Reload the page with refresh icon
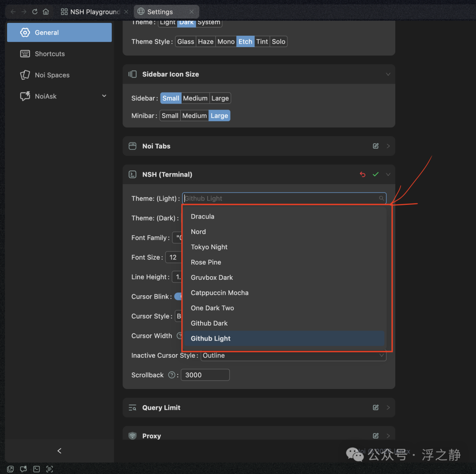476x474 pixels. tap(35, 12)
